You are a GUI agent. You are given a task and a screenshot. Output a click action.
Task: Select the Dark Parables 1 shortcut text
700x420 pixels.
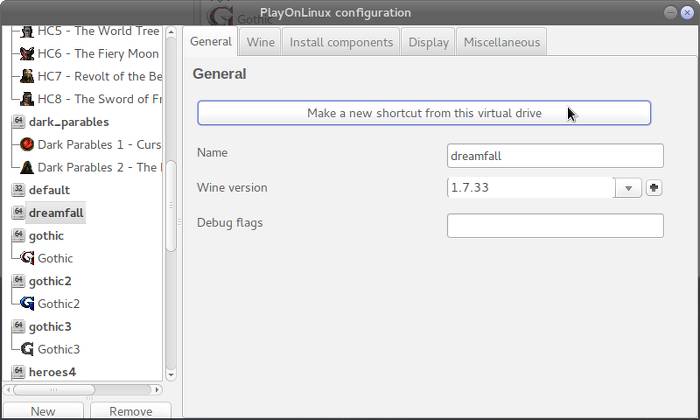99,145
